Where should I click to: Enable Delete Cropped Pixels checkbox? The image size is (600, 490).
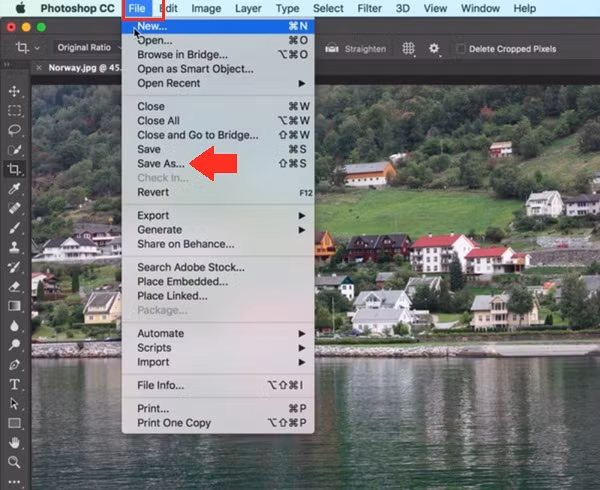(x=461, y=48)
